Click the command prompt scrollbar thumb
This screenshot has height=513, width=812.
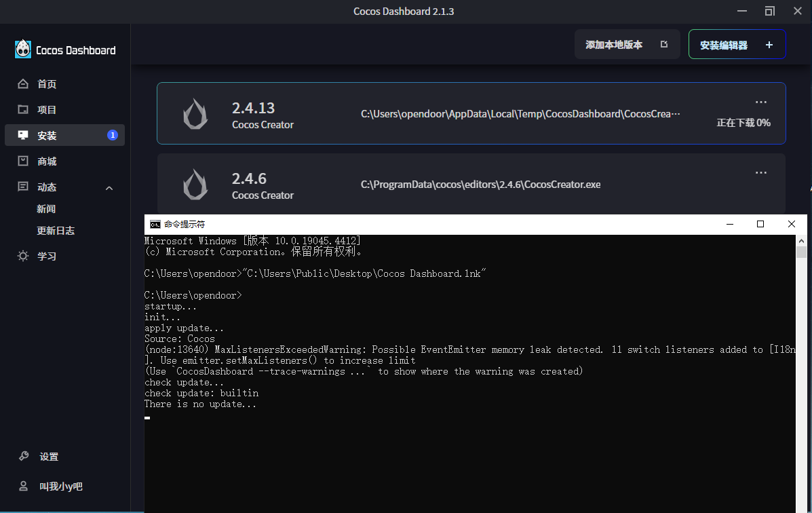point(801,252)
